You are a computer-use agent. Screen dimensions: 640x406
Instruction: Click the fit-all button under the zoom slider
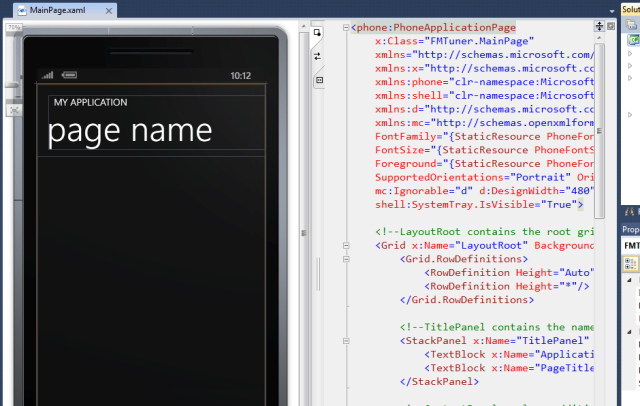pos(14,110)
